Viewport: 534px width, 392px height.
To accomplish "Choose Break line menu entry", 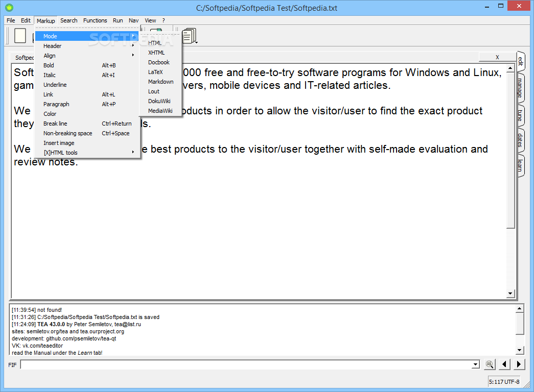I will point(87,124).
